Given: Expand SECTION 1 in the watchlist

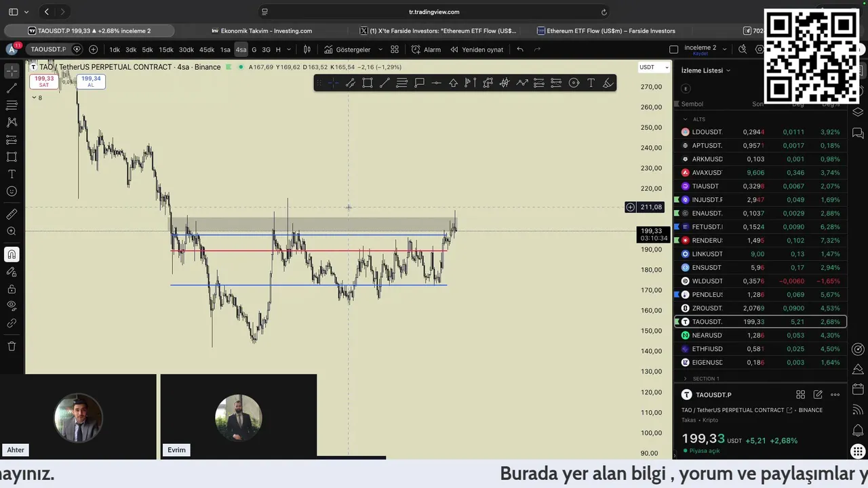Looking at the screenshot, I should (685, 379).
